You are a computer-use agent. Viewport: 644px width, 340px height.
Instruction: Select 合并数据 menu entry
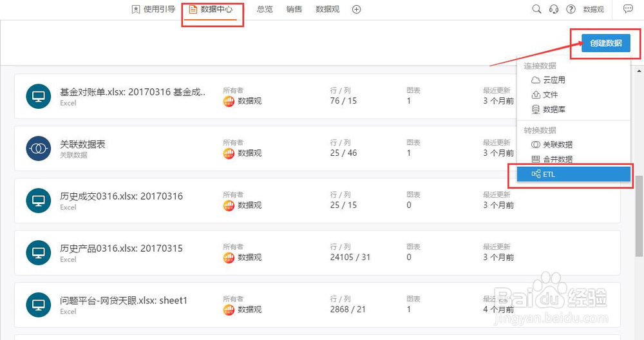click(x=557, y=159)
